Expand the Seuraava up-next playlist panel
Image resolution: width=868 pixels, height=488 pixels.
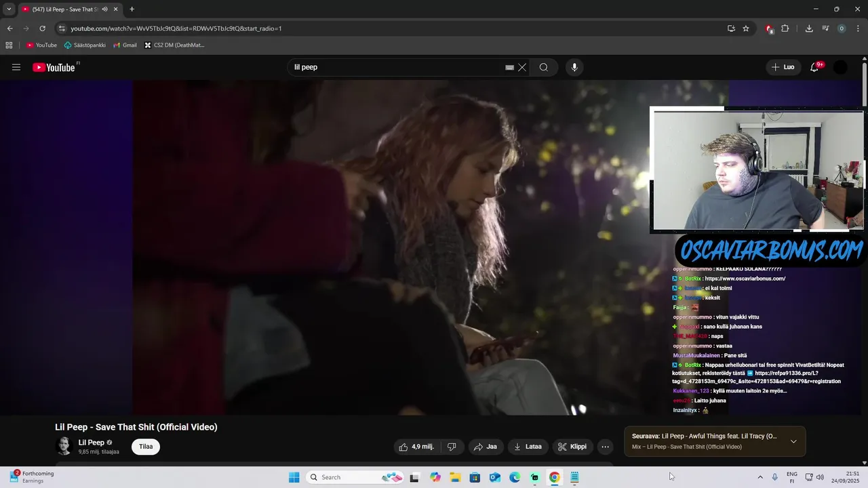point(793,441)
